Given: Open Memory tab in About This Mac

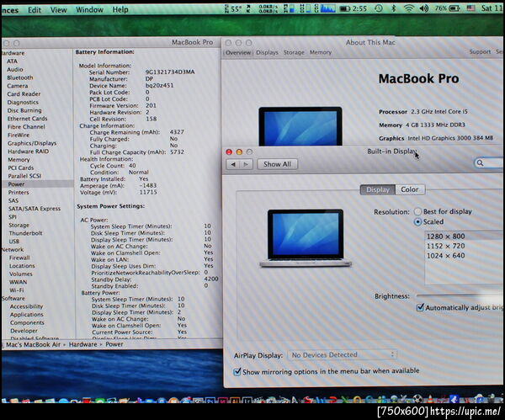Looking at the screenshot, I should pyautogui.click(x=321, y=52).
